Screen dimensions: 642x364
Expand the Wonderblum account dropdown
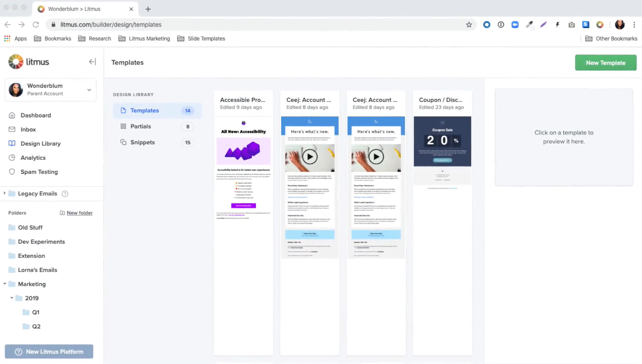pyautogui.click(x=89, y=90)
